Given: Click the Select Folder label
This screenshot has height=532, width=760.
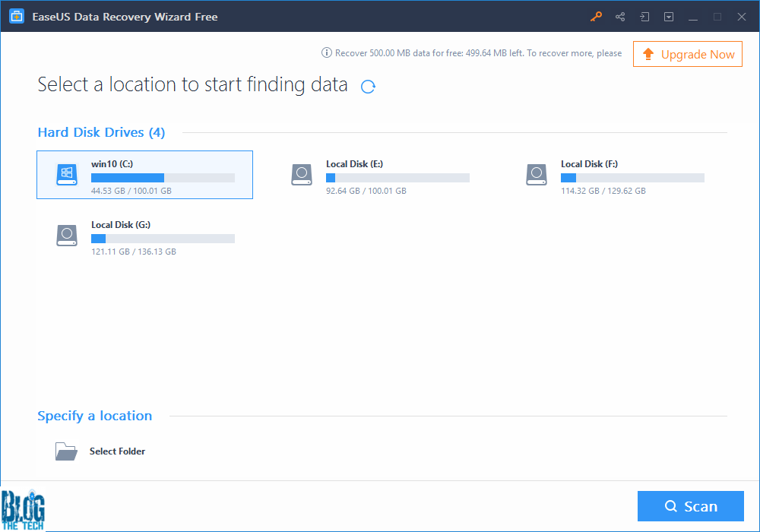Looking at the screenshot, I should click(x=117, y=451).
